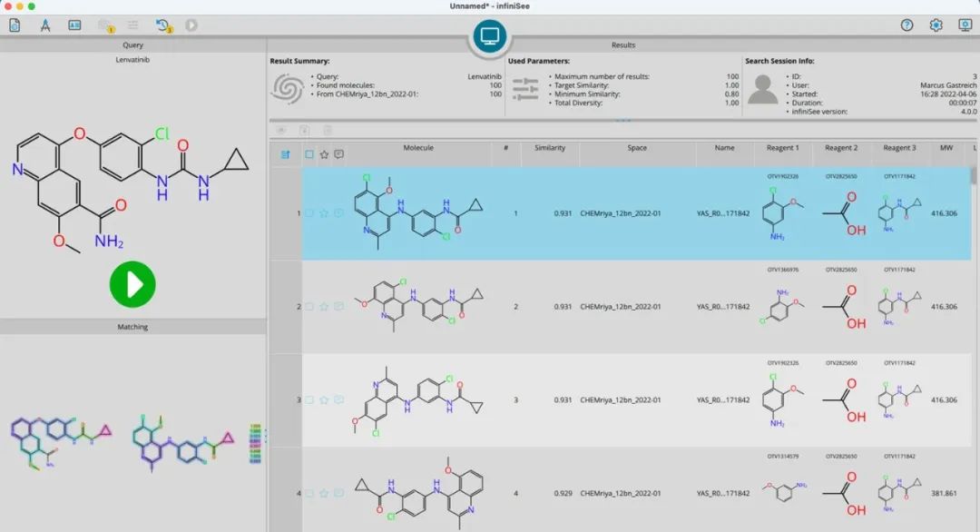Click the display screen icon top right

pyautogui.click(x=965, y=25)
